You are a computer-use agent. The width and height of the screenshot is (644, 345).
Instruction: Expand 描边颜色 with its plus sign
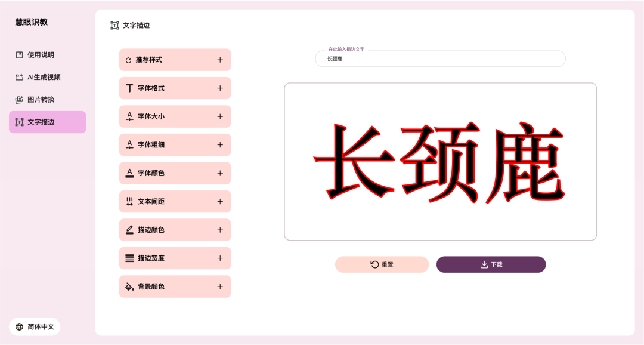[x=220, y=230]
